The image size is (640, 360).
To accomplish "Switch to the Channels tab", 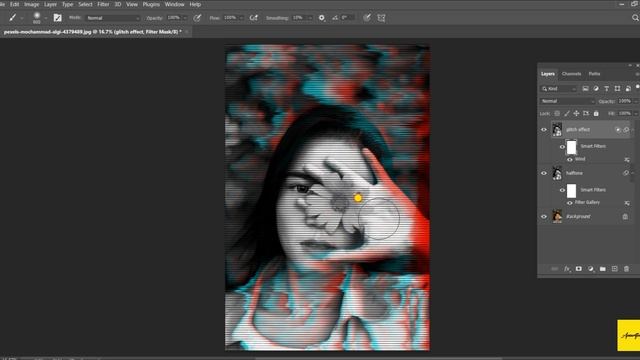I will click(x=571, y=74).
